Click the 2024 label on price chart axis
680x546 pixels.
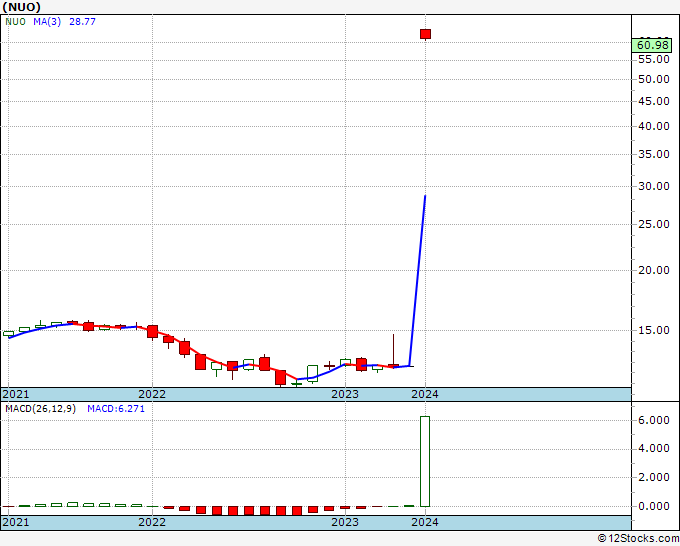click(x=425, y=394)
